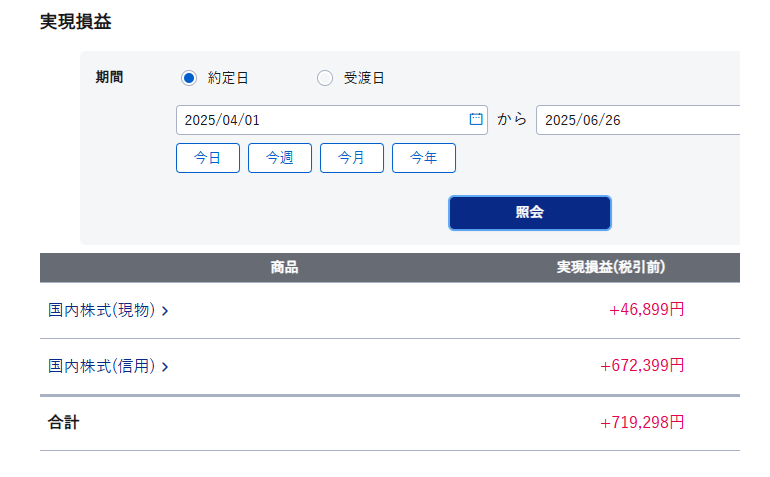This screenshot has width=770, height=477.
Task: Focus the start date field 2025/04/01
Action: (x=331, y=120)
